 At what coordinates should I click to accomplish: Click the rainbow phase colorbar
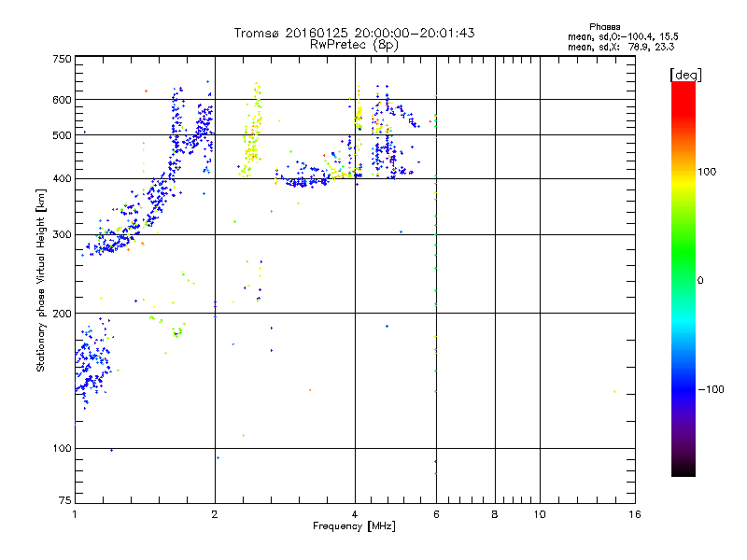click(684, 278)
